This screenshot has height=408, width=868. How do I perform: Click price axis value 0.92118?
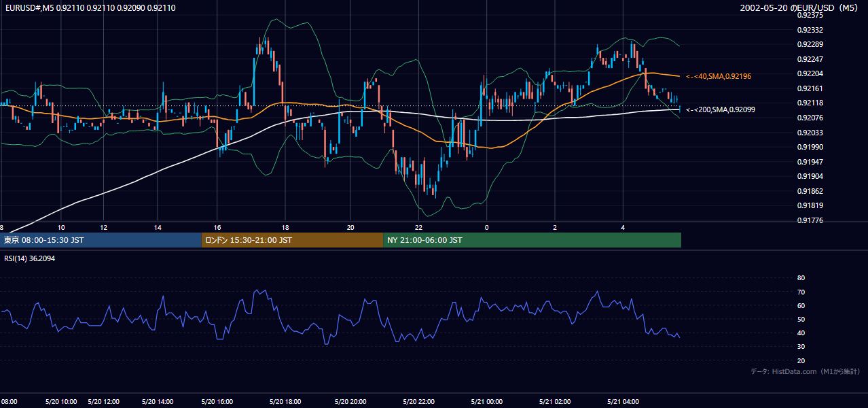tap(809, 103)
